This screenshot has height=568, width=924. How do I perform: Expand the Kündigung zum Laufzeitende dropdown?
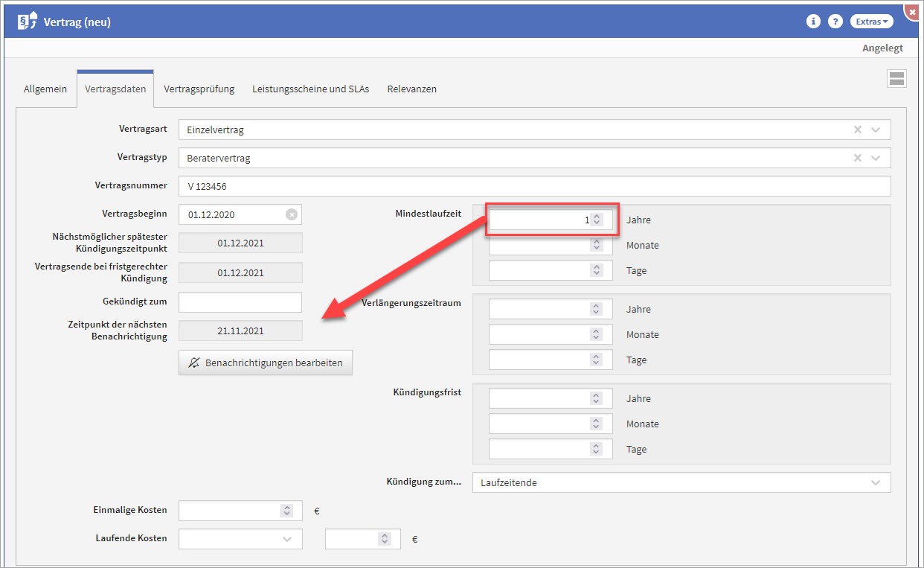click(876, 482)
